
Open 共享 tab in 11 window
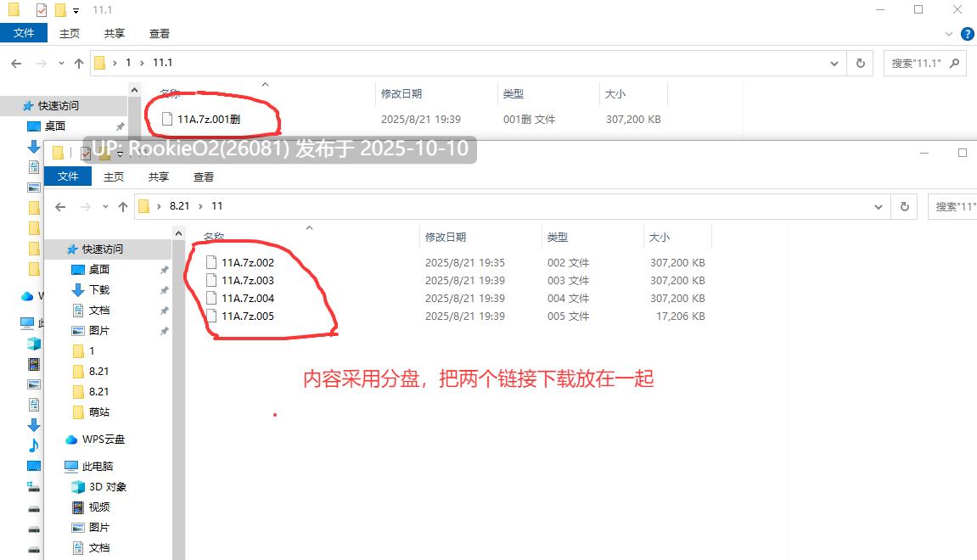click(158, 176)
